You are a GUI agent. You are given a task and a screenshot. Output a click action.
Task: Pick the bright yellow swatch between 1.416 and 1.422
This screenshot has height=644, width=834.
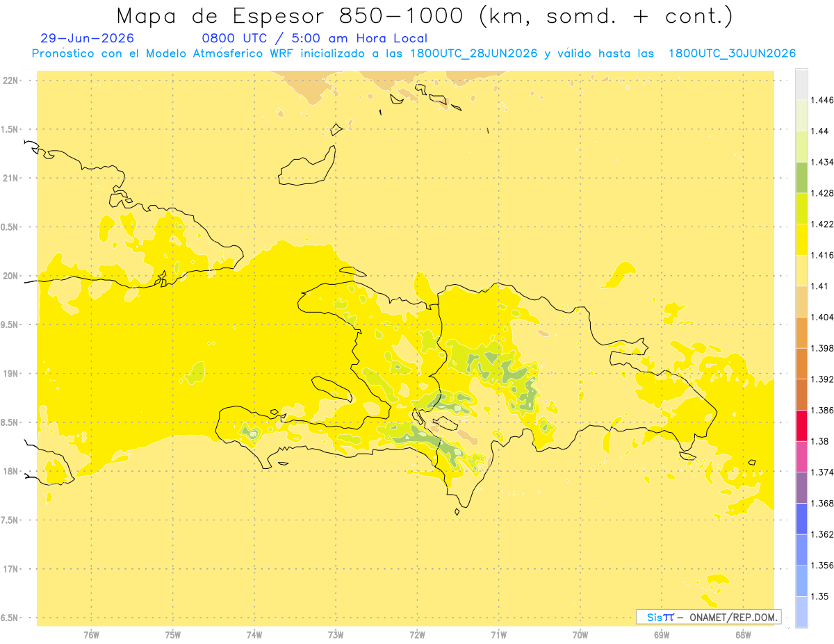(x=801, y=240)
